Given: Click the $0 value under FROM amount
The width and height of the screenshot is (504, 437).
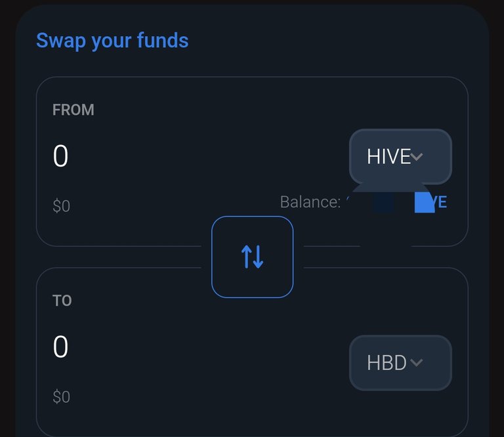Looking at the screenshot, I should point(62,205).
